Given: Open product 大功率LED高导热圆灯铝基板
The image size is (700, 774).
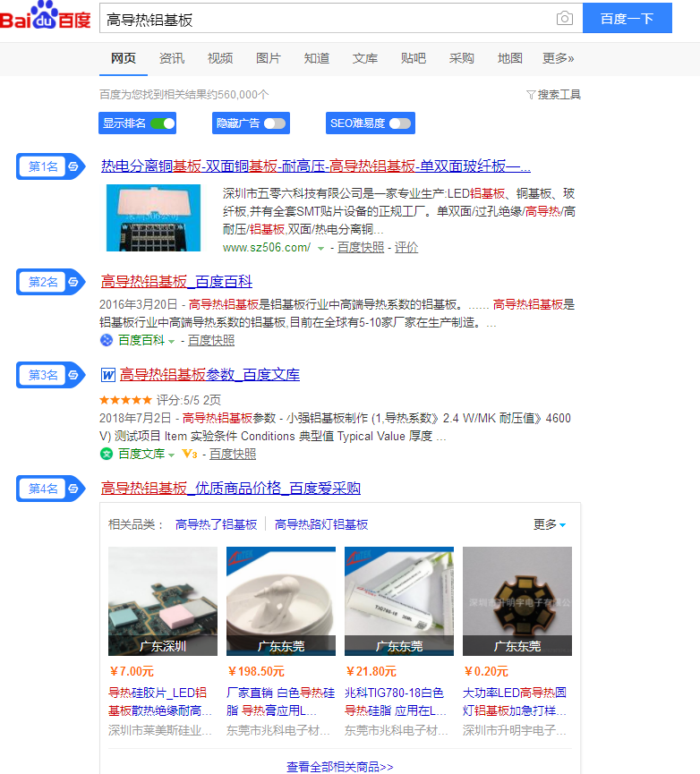Looking at the screenshot, I should pyautogui.click(x=515, y=702).
